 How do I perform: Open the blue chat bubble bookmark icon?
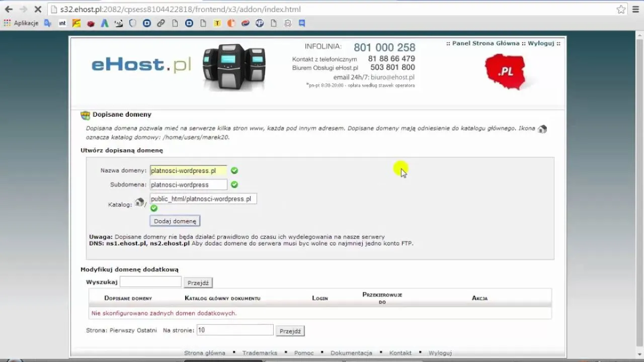(302, 23)
